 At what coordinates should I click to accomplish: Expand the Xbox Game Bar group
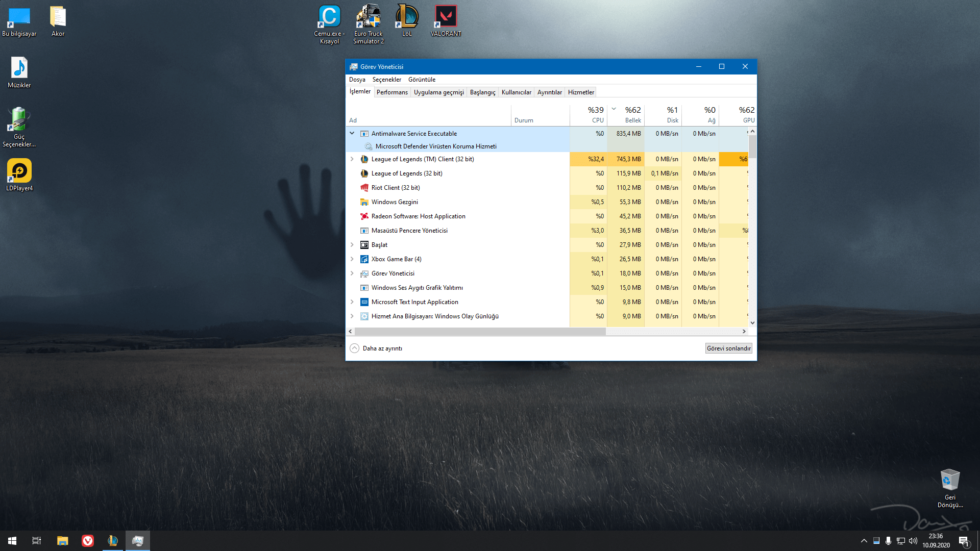point(352,259)
